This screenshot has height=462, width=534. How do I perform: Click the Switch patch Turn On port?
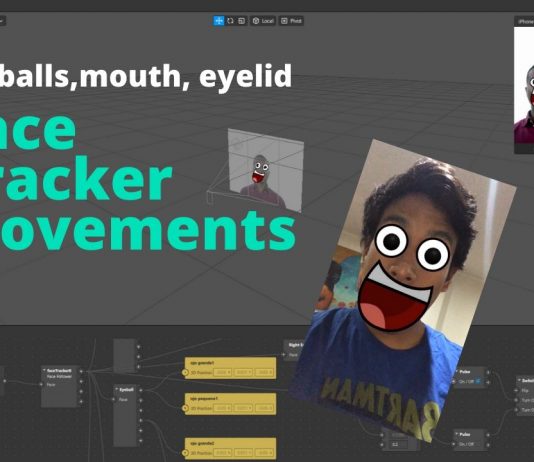517,400
